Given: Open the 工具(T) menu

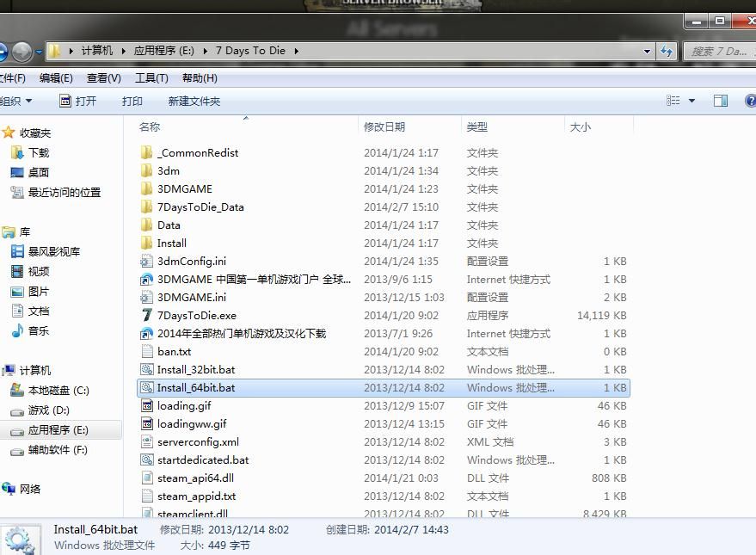Looking at the screenshot, I should coord(151,78).
